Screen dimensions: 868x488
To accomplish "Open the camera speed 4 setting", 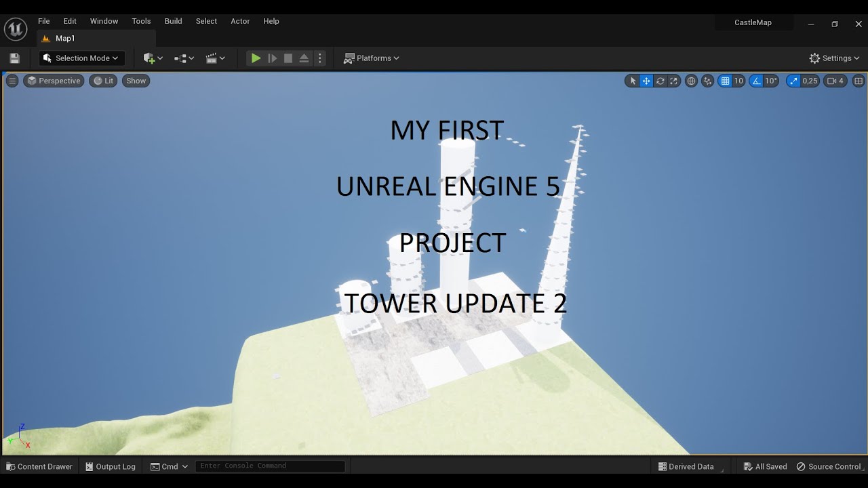I will coord(835,81).
